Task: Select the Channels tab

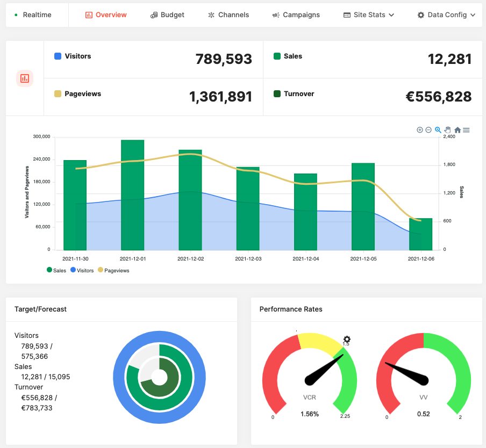Action: pyautogui.click(x=228, y=15)
